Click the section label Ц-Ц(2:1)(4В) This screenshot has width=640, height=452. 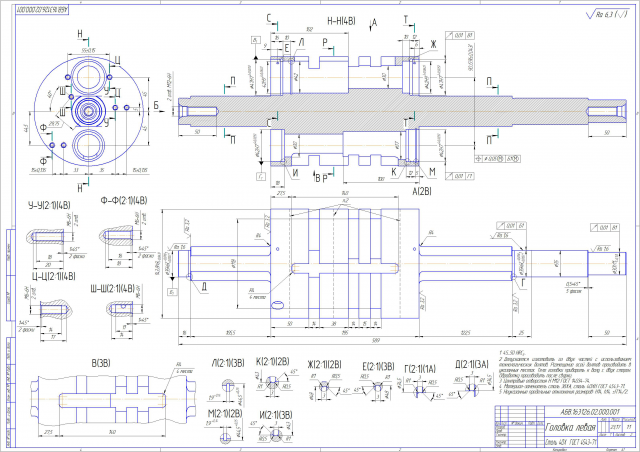click(x=53, y=276)
